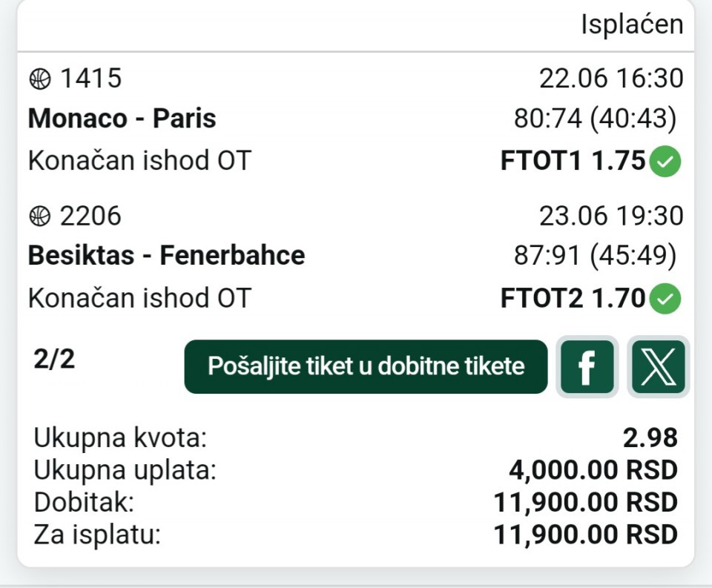Screen dimensions: 712x588
Task: Click green checkmark beside FTOT2 1.70
Action: coord(665,298)
